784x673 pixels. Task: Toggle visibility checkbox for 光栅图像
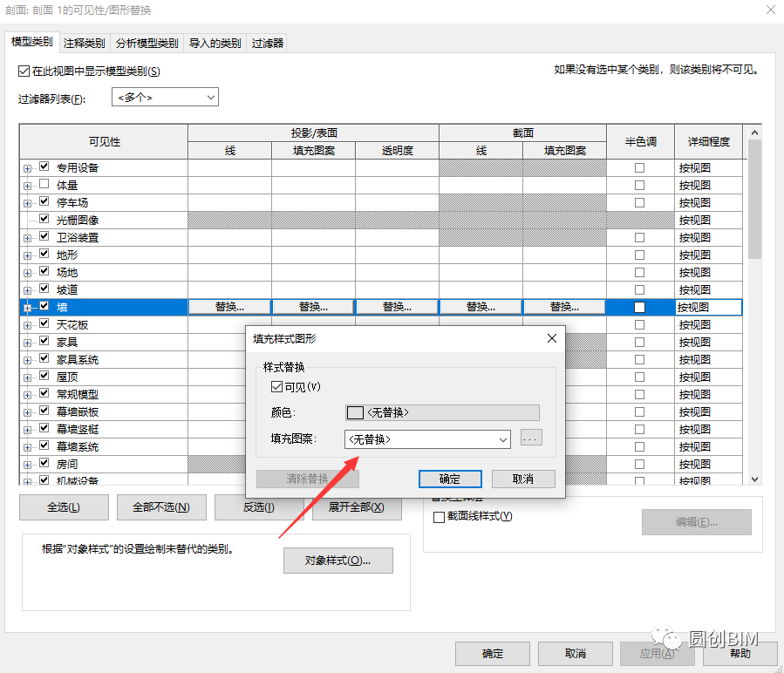point(44,219)
